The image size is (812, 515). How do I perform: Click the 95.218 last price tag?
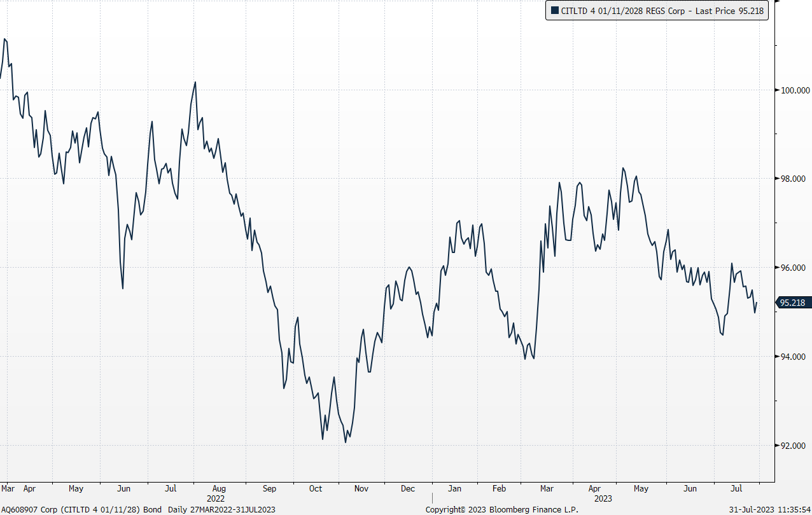click(793, 303)
